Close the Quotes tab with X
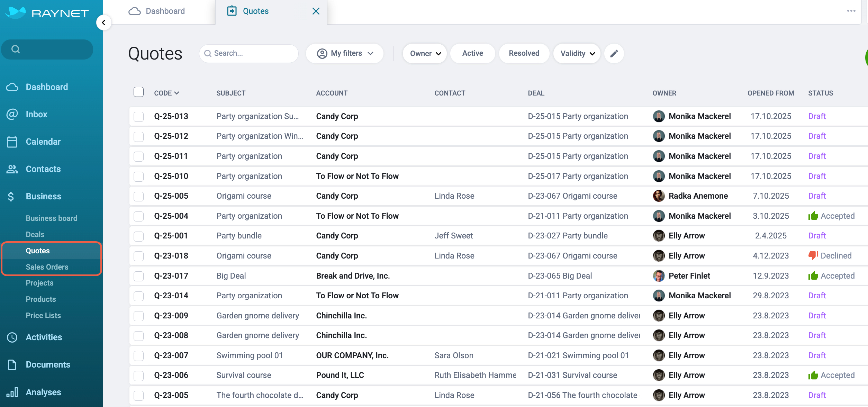Screen dimensions: 868x407 [316, 11]
